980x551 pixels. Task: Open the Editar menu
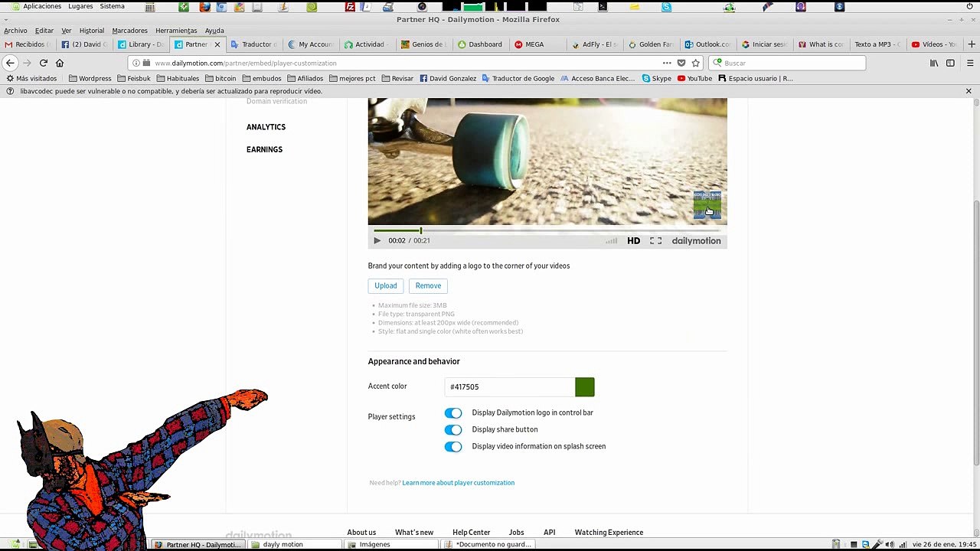[x=44, y=31]
